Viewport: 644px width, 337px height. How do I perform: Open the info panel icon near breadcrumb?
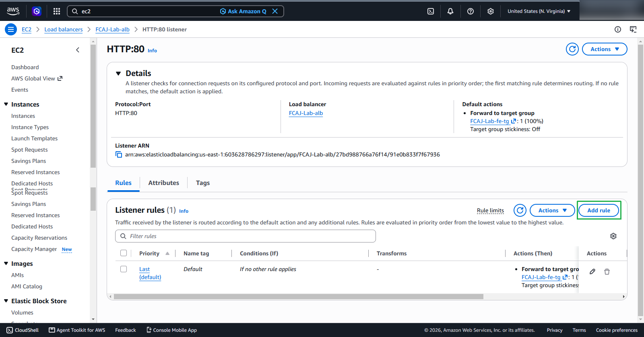(x=618, y=29)
